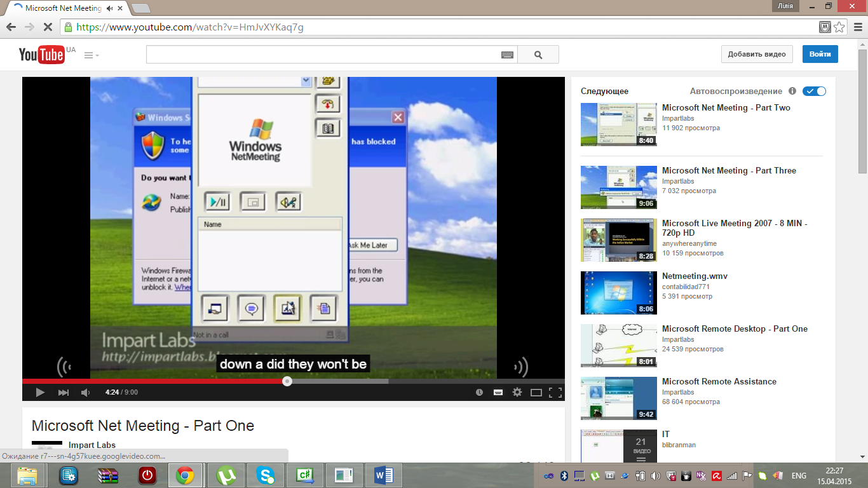This screenshot has width=868, height=488.
Task: Skip to next video in player
Action: pyautogui.click(x=64, y=393)
